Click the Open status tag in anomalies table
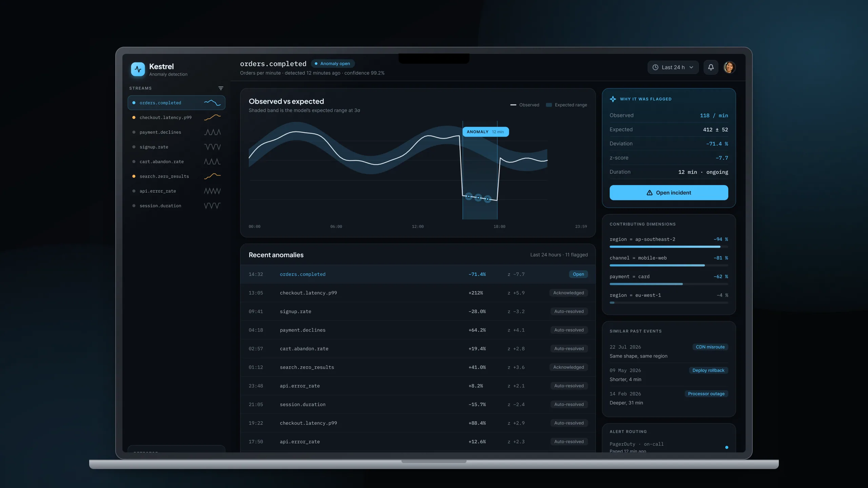This screenshot has width=868, height=488. click(x=578, y=274)
